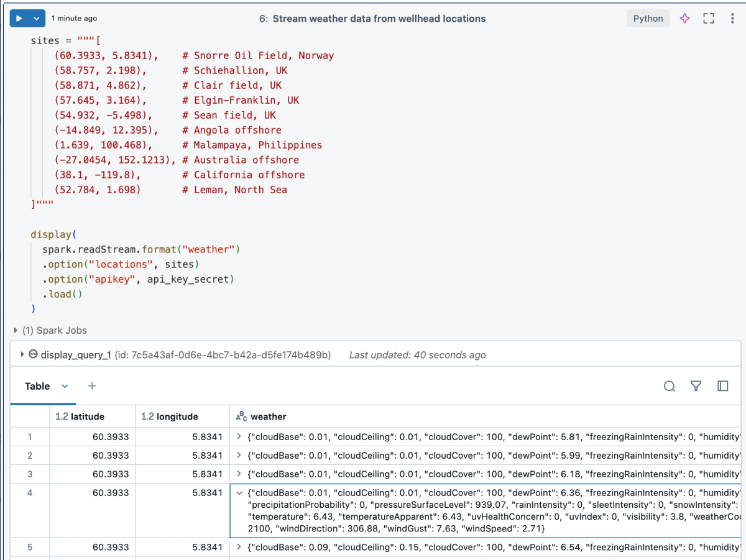746x560 pixels.
Task: Open the table filter icon
Action: pos(696,387)
